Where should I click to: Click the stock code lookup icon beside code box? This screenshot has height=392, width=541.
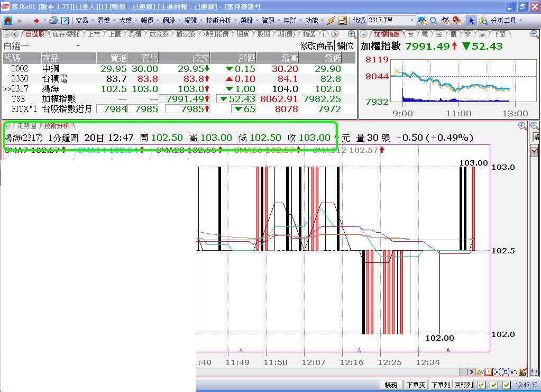point(421,21)
